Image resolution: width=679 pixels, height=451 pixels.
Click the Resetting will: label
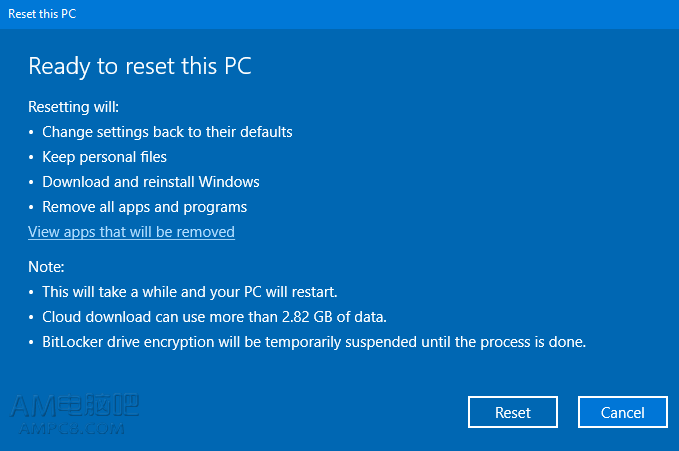[x=74, y=107]
